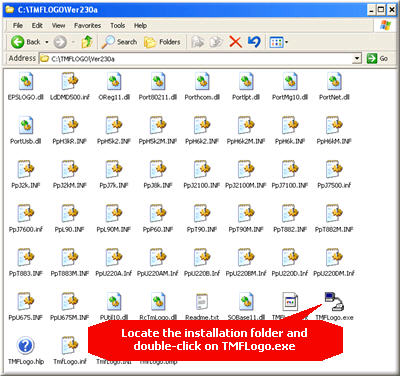Select the Portlpt.dll file icon
Screen dimensions: 400x376
coord(246,82)
